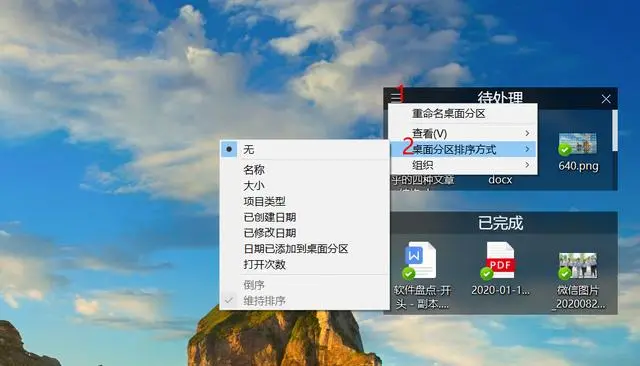
Task: Open the hamburger menu of 待处理 partition
Action: (396, 97)
